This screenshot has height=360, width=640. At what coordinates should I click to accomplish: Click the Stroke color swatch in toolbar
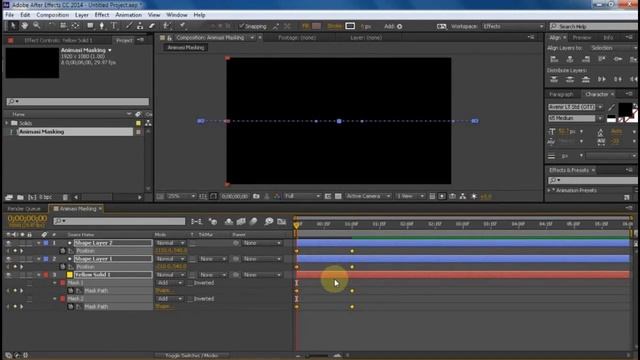click(350, 26)
